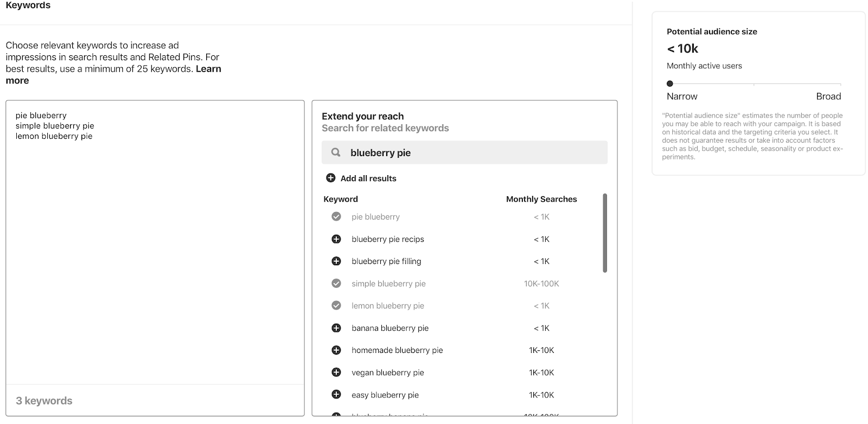
Task: Click the blueberry pie search field
Action: (x=464, y=152)
